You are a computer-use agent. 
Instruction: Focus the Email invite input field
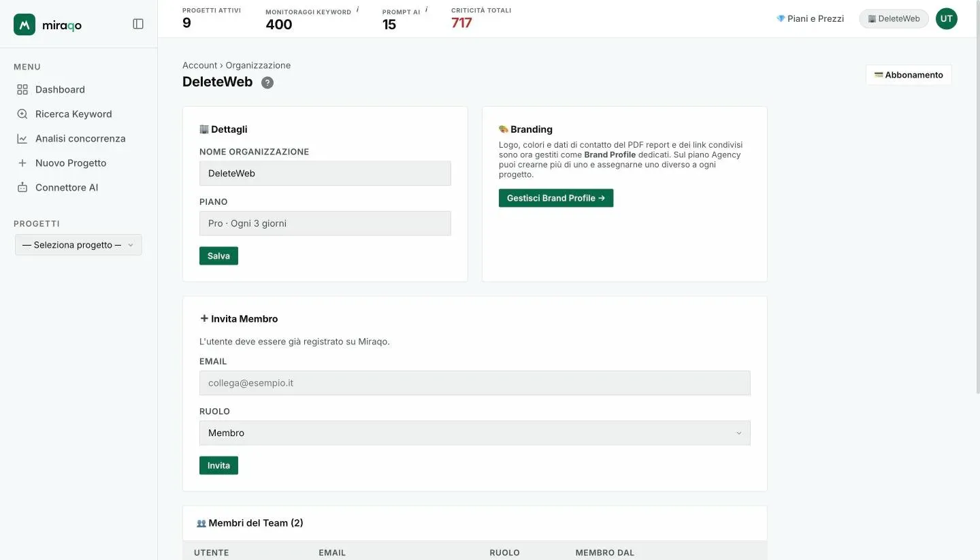pyautogui.click(x=475, y=382)
